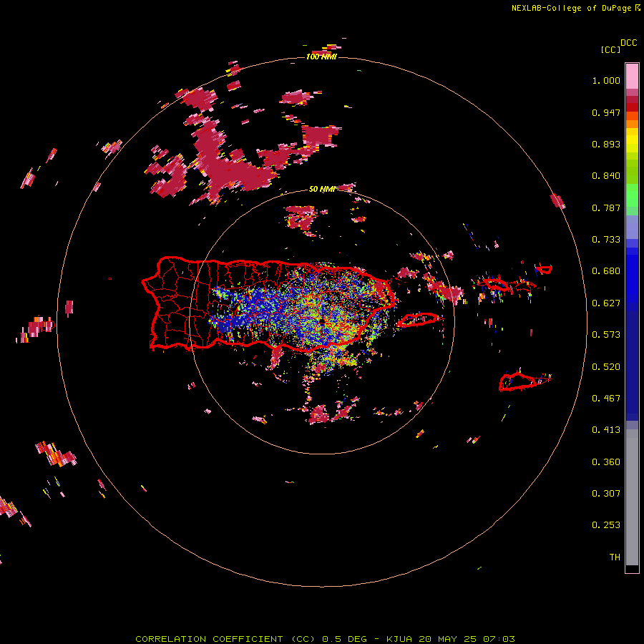
Task: Click the TH threshold label
Action: point(615,557)
